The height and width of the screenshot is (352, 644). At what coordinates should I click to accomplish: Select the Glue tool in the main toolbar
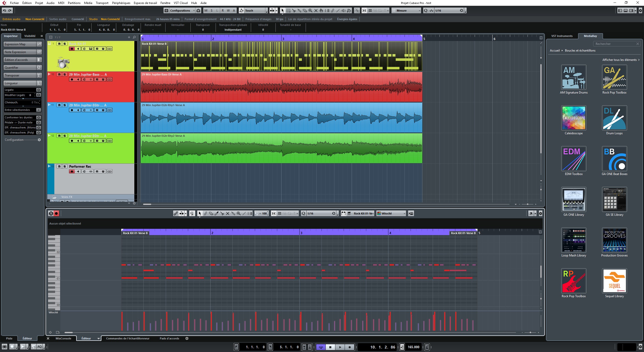pos(299,11)
